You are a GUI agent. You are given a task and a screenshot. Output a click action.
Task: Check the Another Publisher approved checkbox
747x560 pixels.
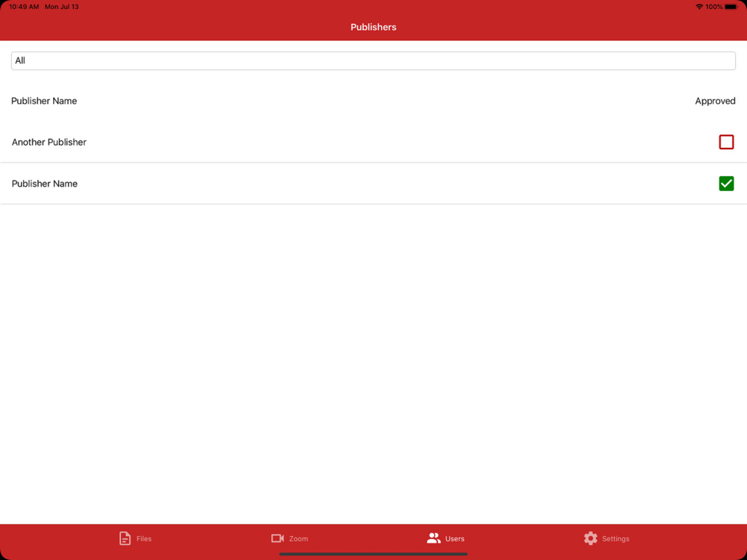(x=726, y=142)
